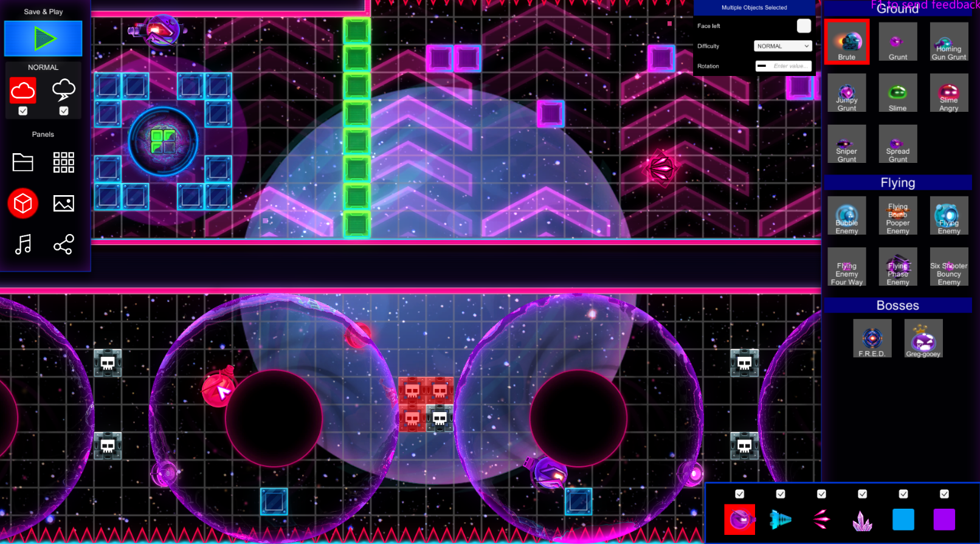The width and height of the screenshot is (980, 544).
Task: Open the folder panel icon
Action: click(x=23, y=162)
